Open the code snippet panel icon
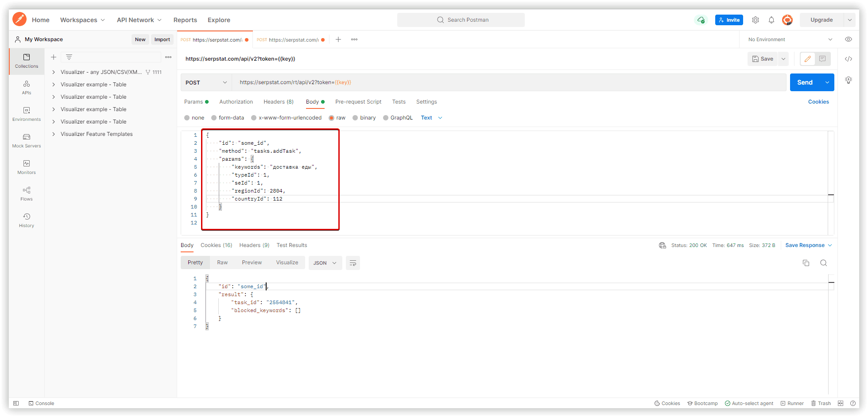 pyautogui.click(x=849, y=59)
